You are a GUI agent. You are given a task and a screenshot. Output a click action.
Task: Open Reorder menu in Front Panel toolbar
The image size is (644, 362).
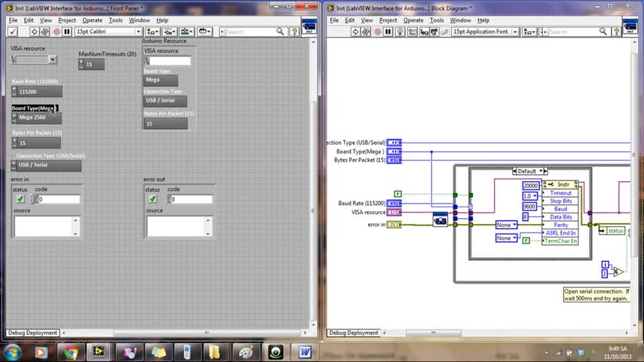tap(204, 32)
